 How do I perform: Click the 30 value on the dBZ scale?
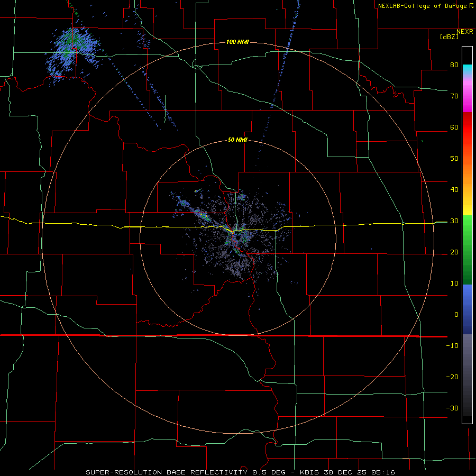(454, 221)
